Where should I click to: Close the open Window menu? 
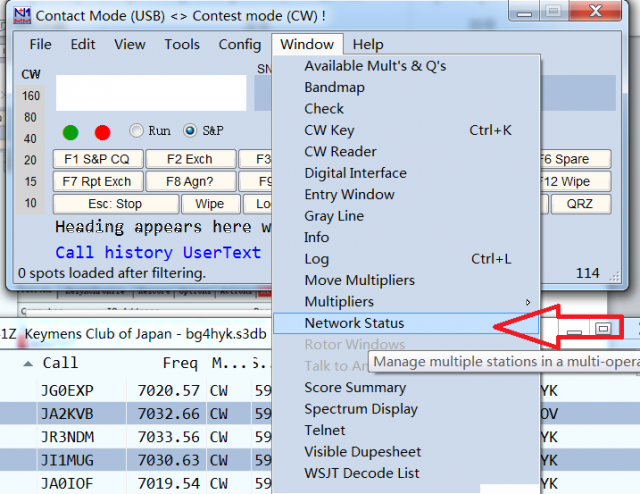(307, 44)
